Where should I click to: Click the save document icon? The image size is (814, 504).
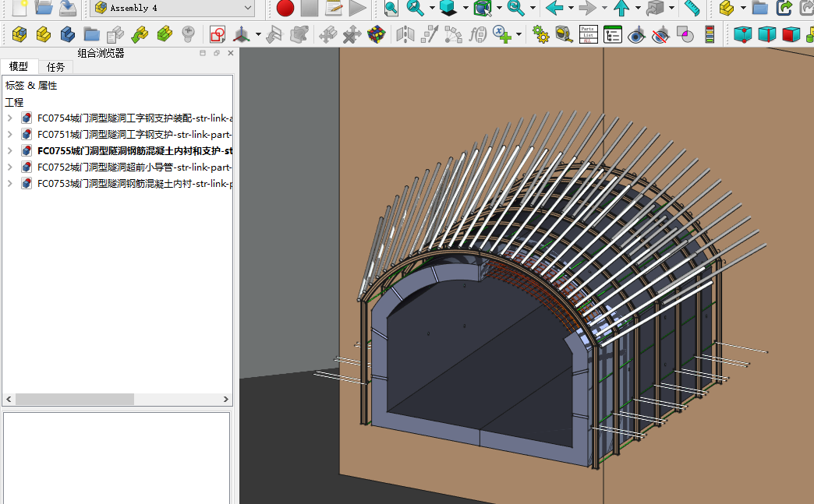(68, 8)
